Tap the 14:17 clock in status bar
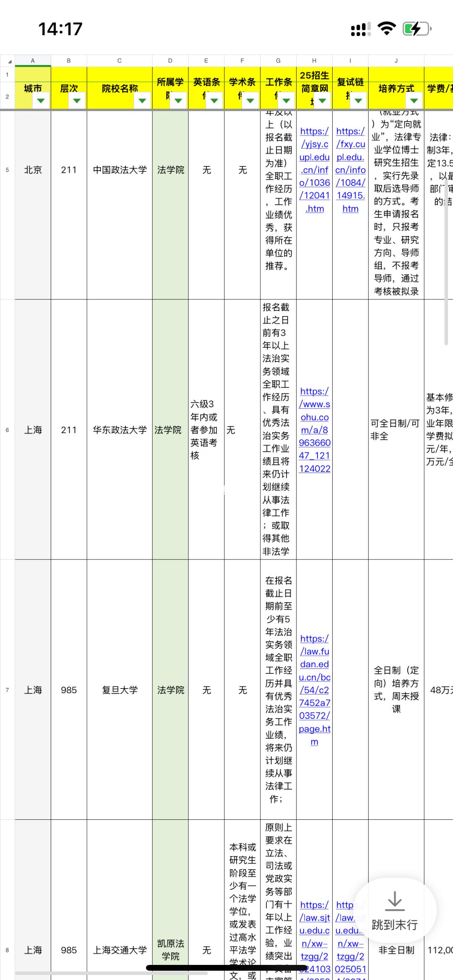 coord(60,29)
